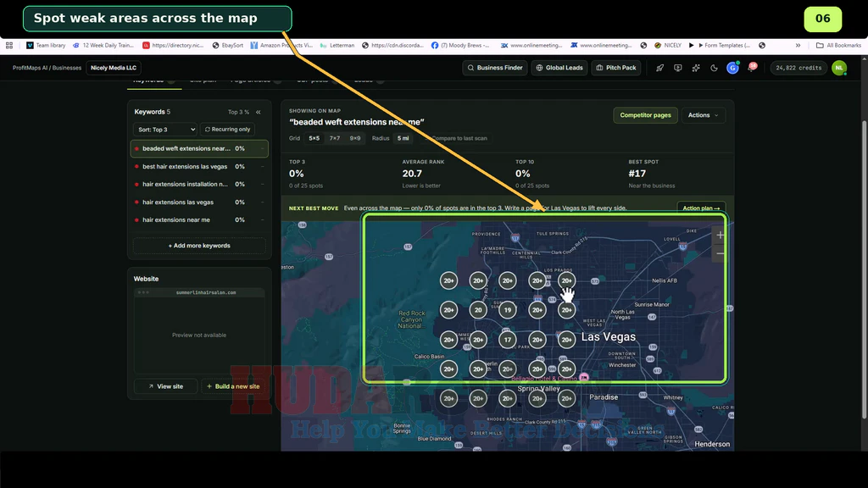The width and height of the screenshot is (868, 488).
Task: Show hidden bookmarks with the overflow chevron
Action: (798, 46)
